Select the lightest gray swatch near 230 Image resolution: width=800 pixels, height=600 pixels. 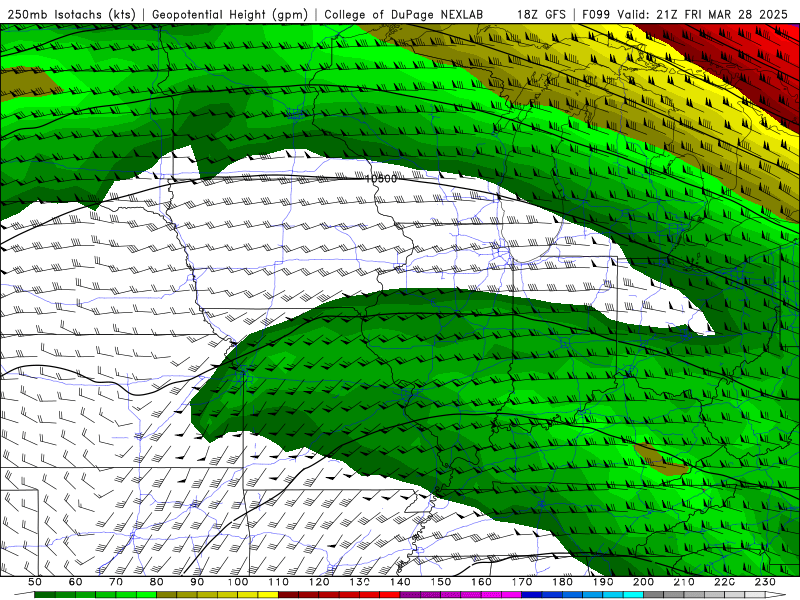coord(755,594)
